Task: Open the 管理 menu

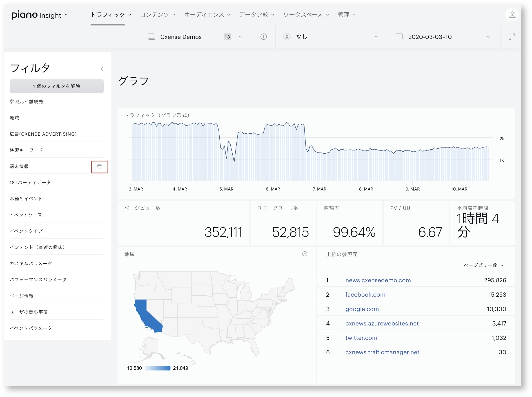Action: click(346, 15)
